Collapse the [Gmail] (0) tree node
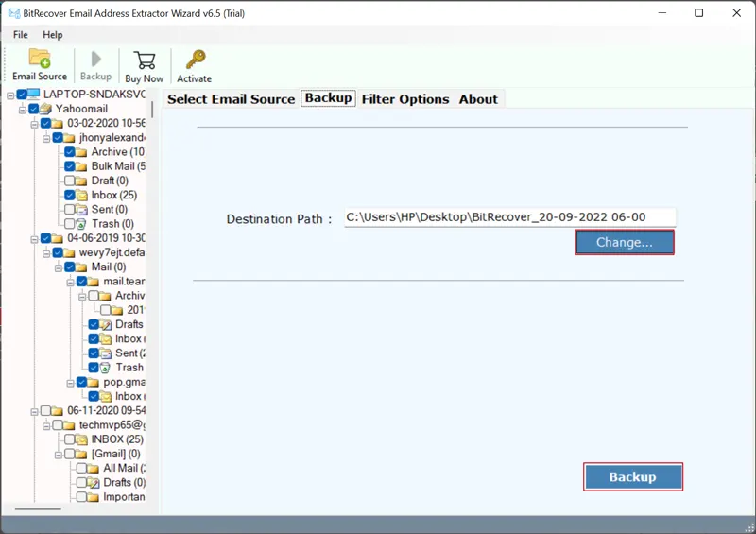This screenshot has width=756, height=534. tap(58, 454)
